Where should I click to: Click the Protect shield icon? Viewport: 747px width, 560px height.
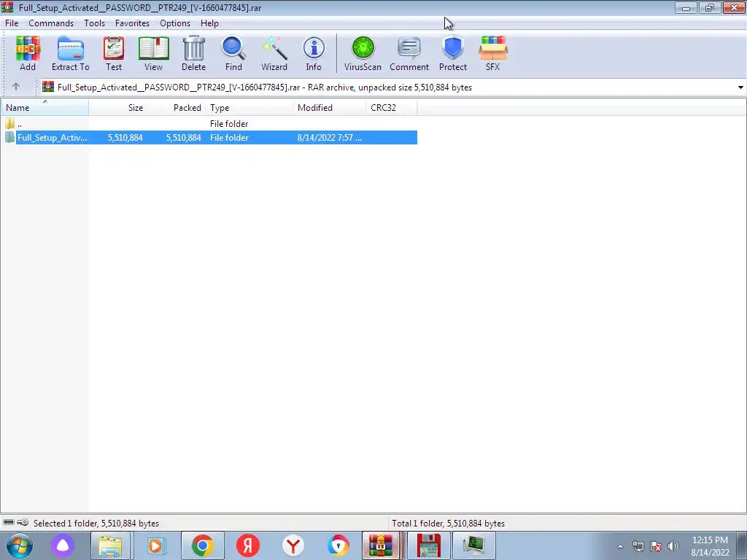click(452, 53)
